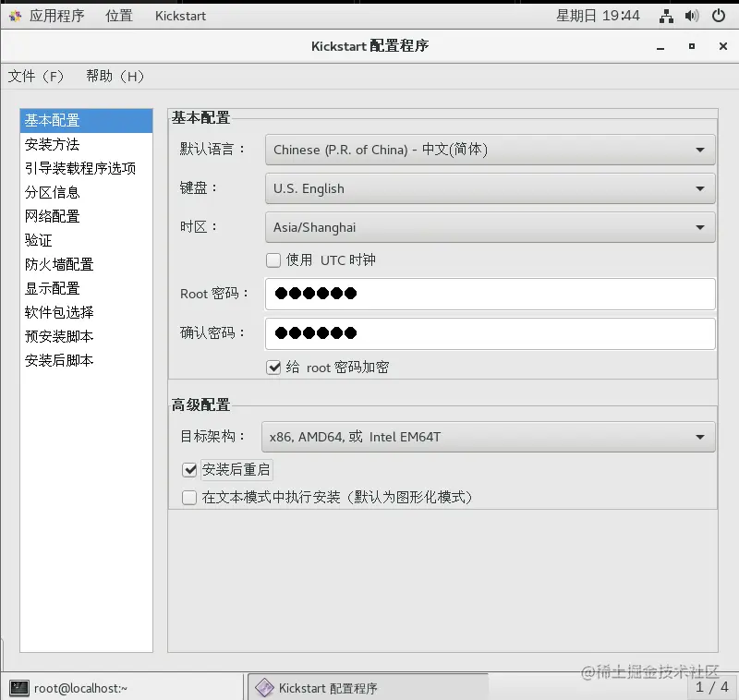739x700 pixels.
Task: Minimize the Kickstart window
Action: (x=660, y=46)
